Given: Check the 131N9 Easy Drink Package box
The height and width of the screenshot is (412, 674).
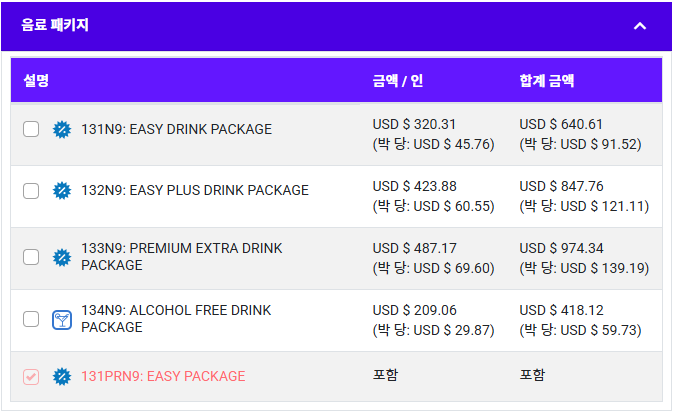Looking at the screenshot, I should coord(31,129).
